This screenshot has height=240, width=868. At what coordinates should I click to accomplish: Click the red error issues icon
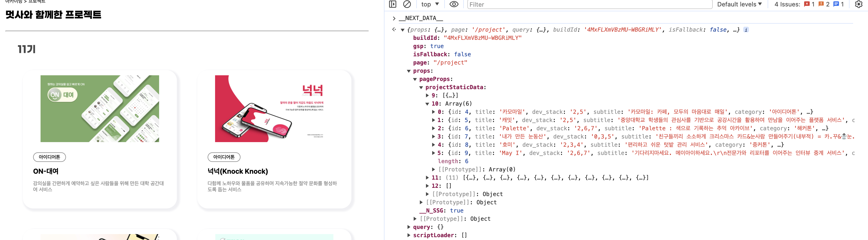[807, 4]
